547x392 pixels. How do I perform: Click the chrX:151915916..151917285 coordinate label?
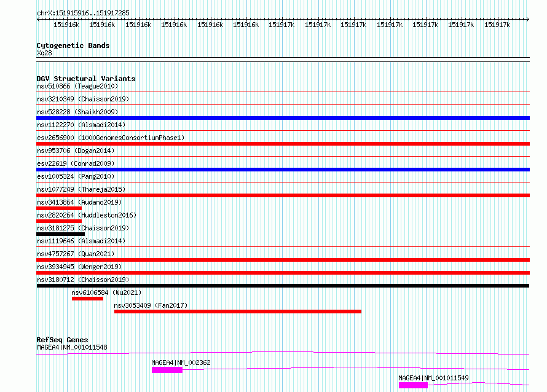[83, 14]
